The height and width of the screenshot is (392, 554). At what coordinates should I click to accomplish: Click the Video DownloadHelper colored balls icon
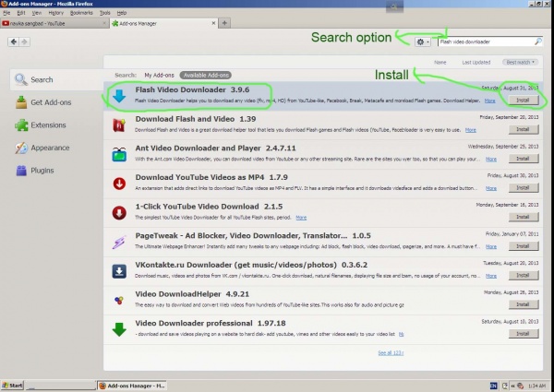point(119,301)
